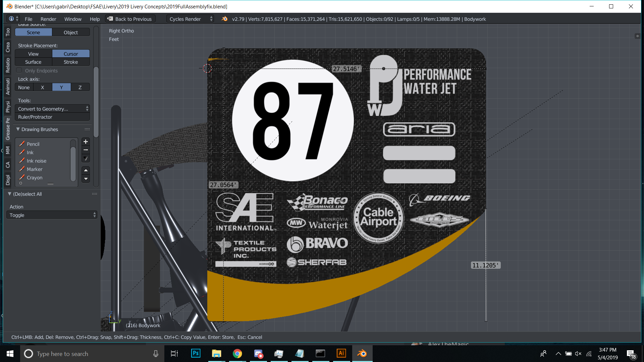644x362 pixels.
Task: Switch to the Create shelf tab
Action: 8,47
